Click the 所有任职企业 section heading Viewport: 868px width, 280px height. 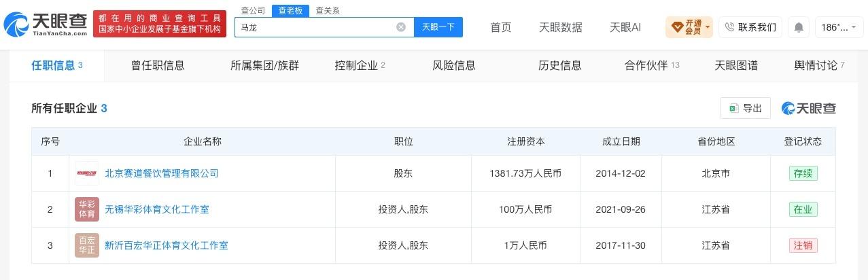tap(69, 108)
